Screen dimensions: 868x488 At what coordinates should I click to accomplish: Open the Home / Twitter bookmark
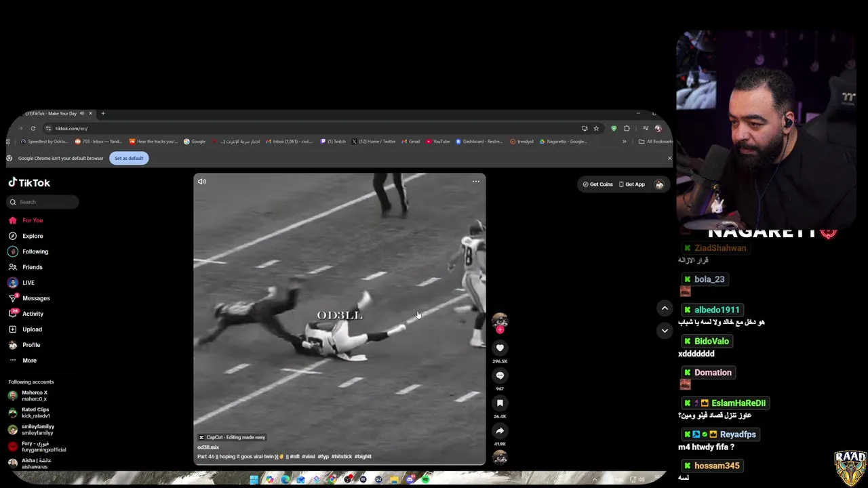pyautogui.click(x=374, y=142)
